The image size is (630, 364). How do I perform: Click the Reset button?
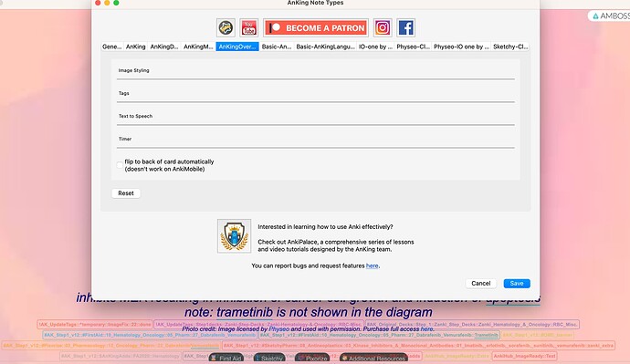click(x=126, y=193)
